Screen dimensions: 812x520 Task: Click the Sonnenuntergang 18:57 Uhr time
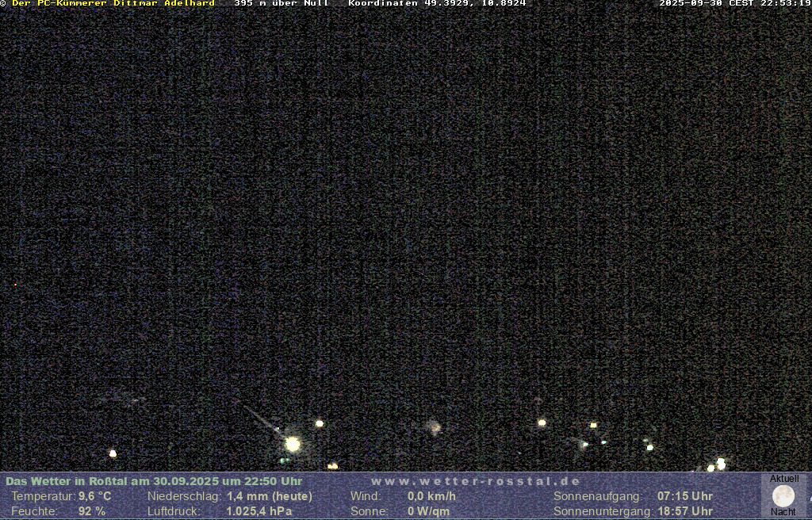[x=684, y=511]
